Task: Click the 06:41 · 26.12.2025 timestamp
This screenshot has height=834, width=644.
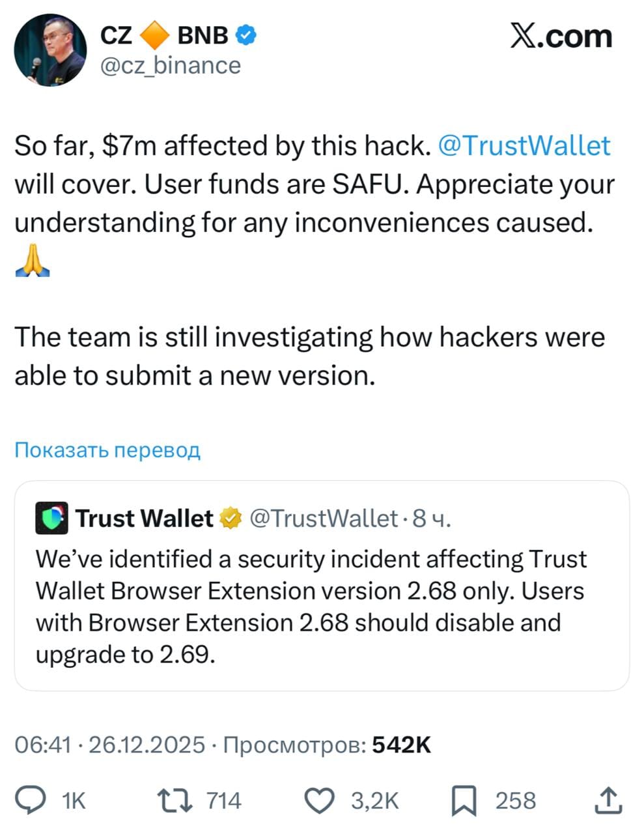Action: (x=109, y=744)
